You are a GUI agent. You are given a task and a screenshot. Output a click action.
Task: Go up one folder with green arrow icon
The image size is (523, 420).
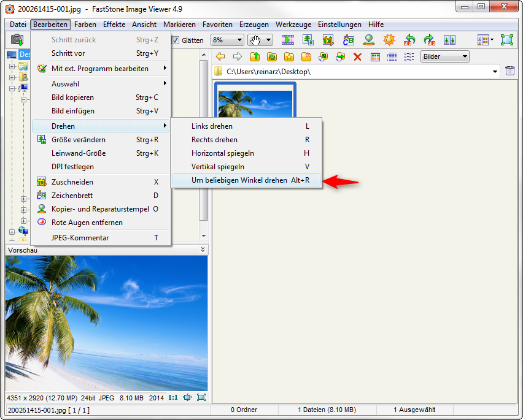click(x=254, y=57)
